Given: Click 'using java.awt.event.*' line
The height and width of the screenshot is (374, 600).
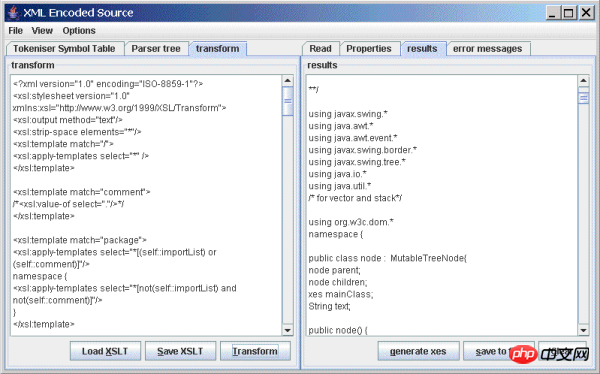Looking at the screenshot, I should point(353,138).
